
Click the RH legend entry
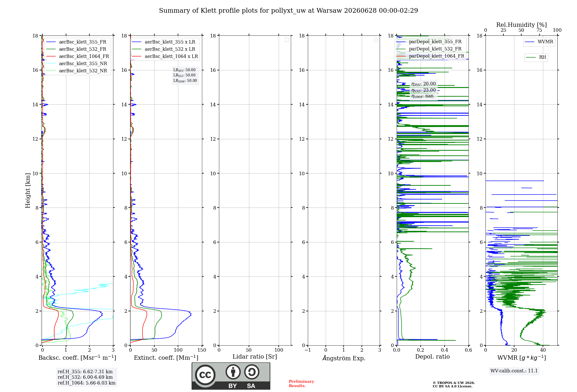point(536,57)
